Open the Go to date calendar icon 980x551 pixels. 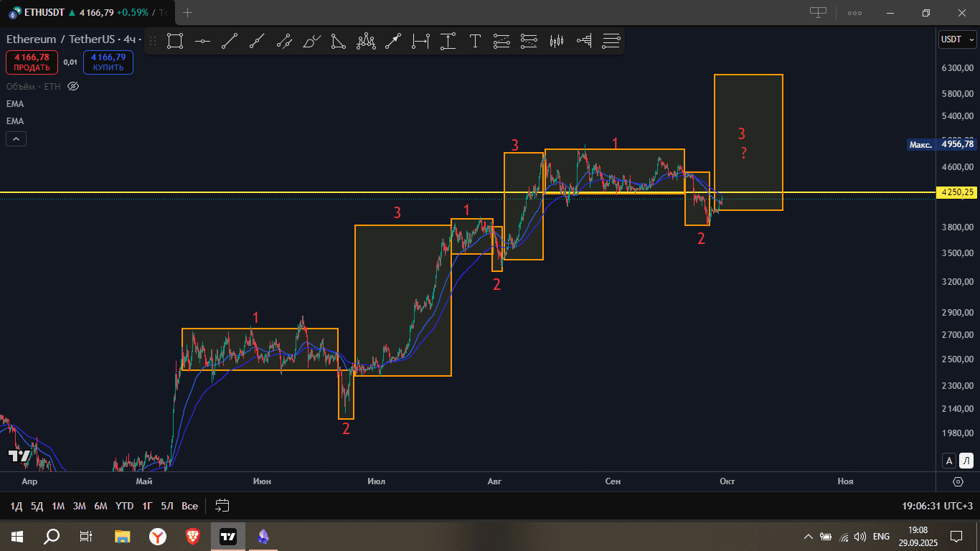pos(222,506)
